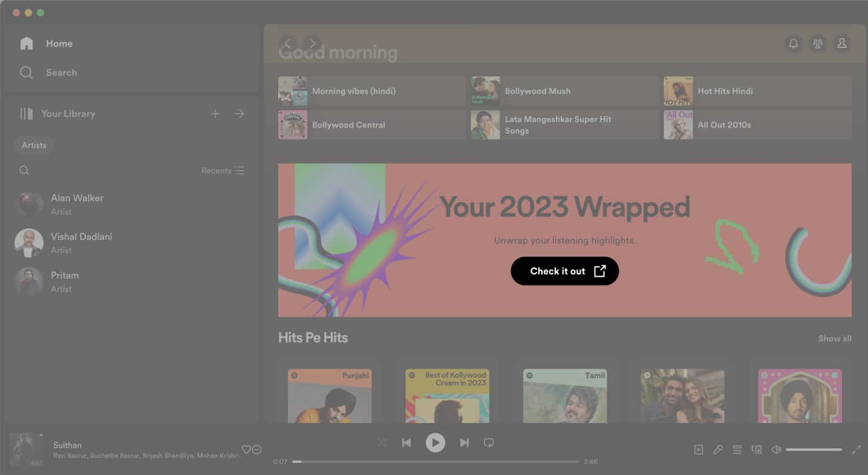The width and height of the screenshot is (868, 475).
Task: Open the Search page
Action: (48, 73)
